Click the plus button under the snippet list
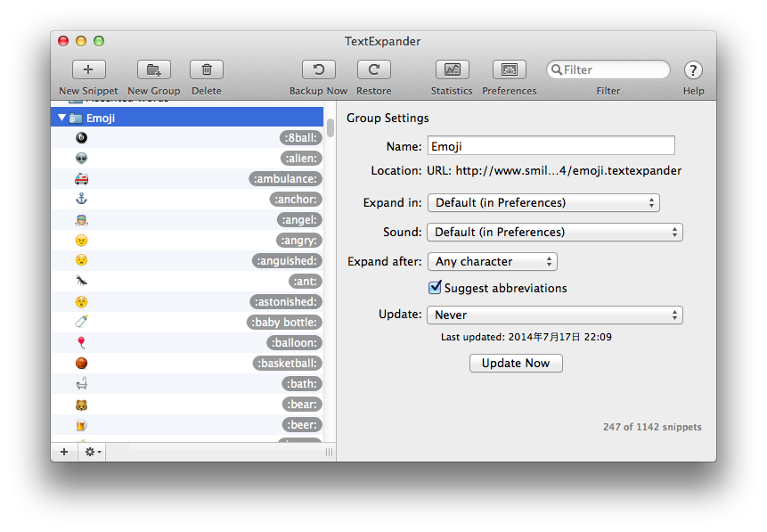767x532 pixels. pyautogui.click(x=63, y=452)
